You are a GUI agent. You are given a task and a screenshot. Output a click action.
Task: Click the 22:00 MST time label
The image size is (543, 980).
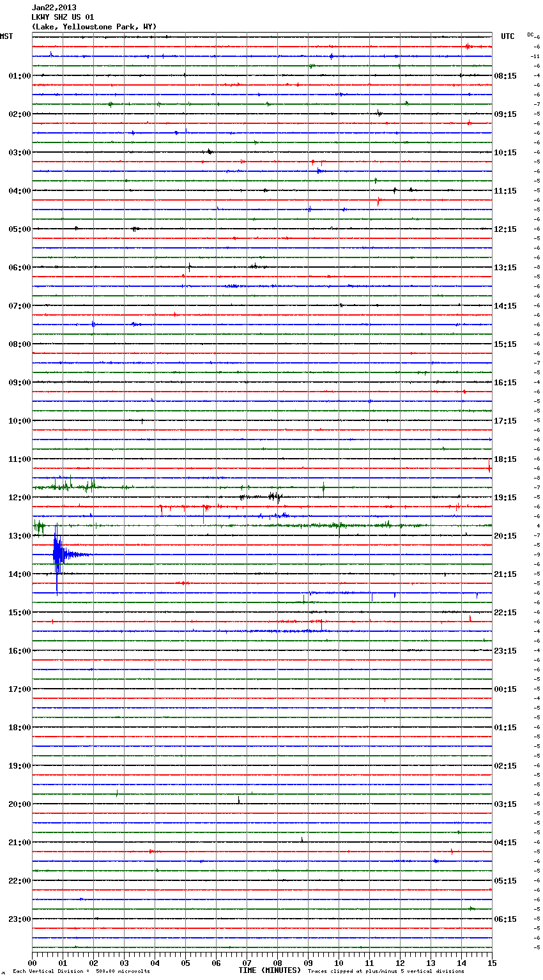(20, 881)
